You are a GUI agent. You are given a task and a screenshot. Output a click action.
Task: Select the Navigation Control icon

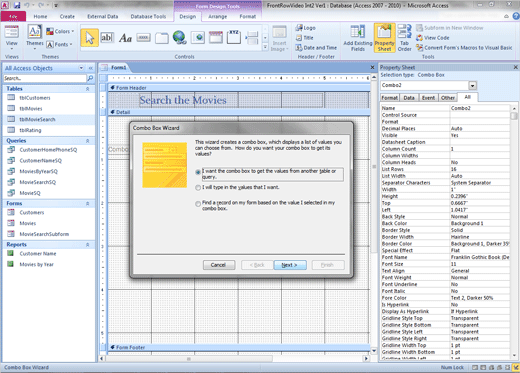pos(216,38)
